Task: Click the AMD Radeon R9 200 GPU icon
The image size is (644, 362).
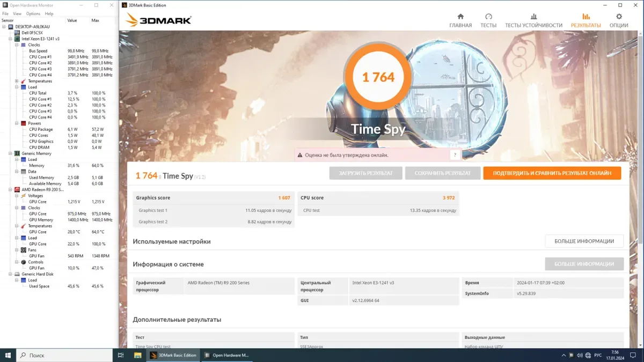Action: (18, 190)
